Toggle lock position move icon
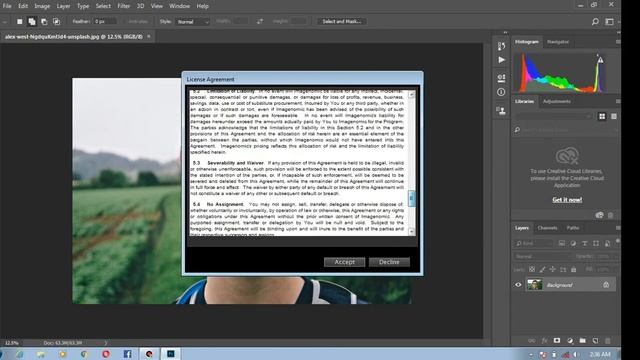This screenshot has height=360, width=640. tap(552, 269)
